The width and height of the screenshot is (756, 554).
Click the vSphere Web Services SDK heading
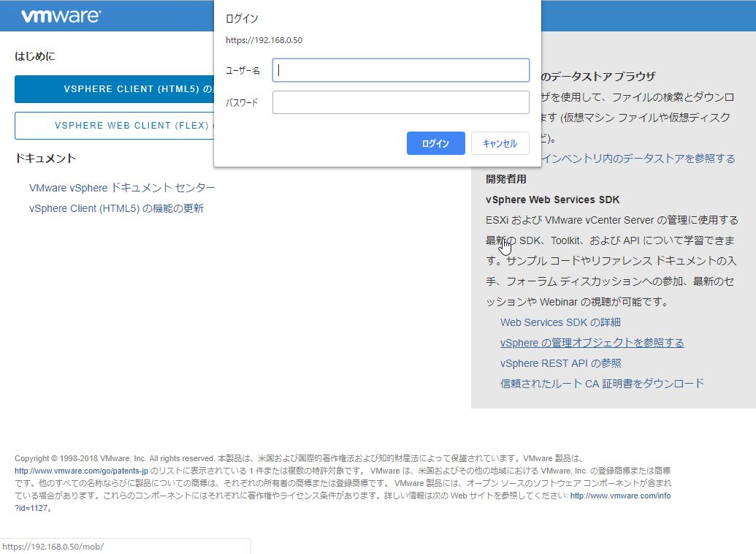pyautogui.click(x=552, y=200)
